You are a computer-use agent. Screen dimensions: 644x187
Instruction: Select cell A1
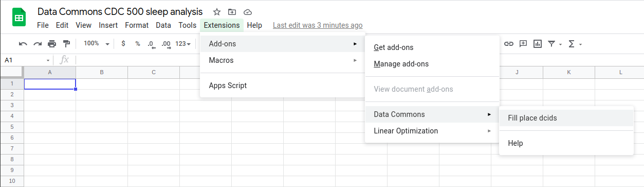[x=50, y=84]
